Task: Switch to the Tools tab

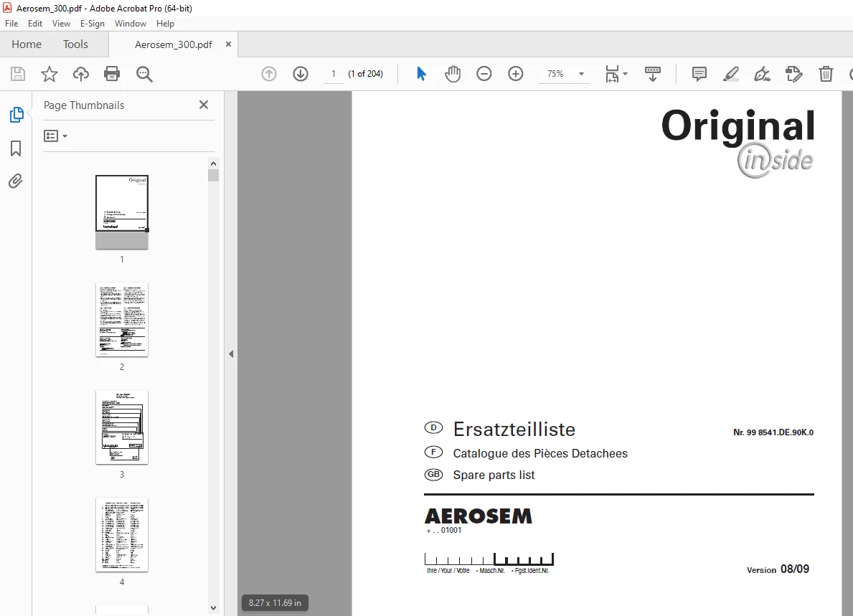Action: (75, 44)
